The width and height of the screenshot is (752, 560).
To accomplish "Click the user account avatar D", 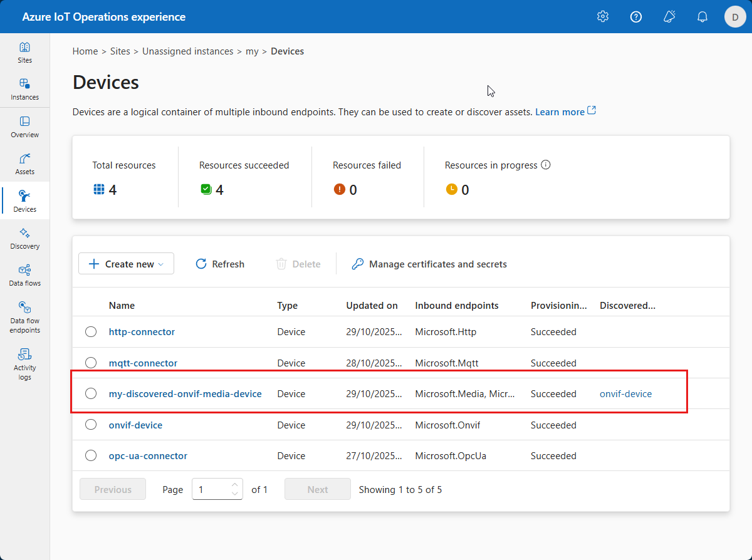I will [x=735, y=17].
